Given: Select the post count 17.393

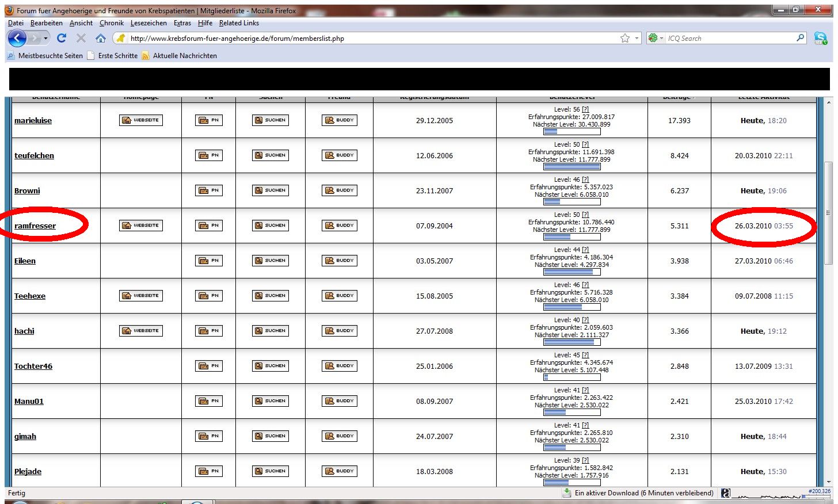Looking at the screenshot, I should click(x=679, y=121).
